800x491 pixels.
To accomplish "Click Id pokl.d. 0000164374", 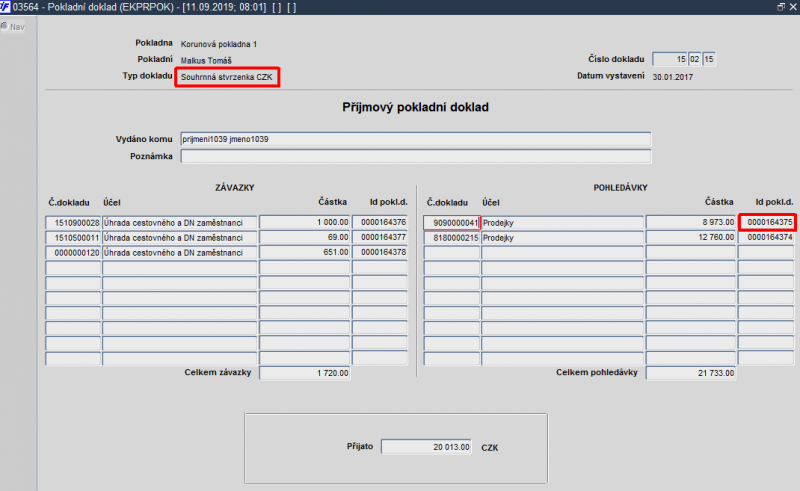I will click(x=766, y=238).
